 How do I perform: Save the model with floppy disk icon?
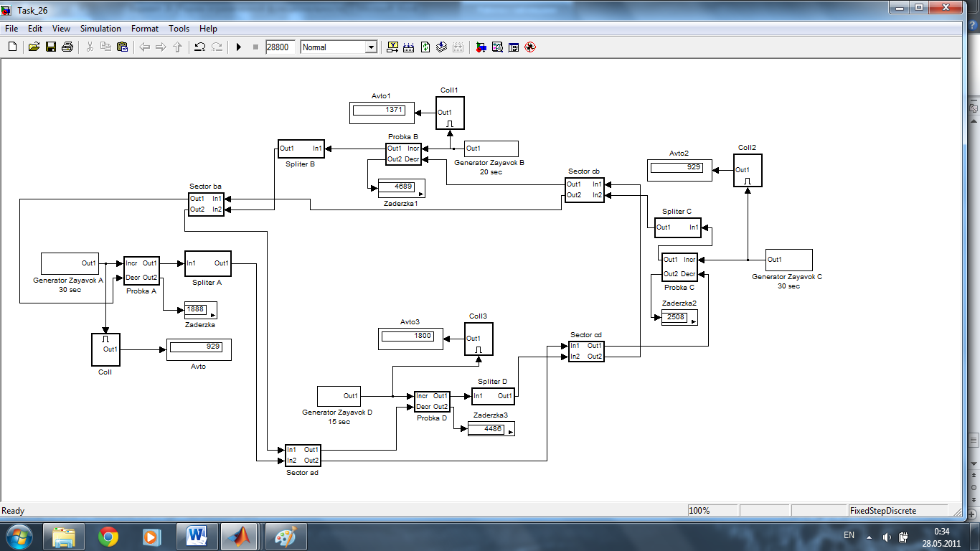(51, 47)
